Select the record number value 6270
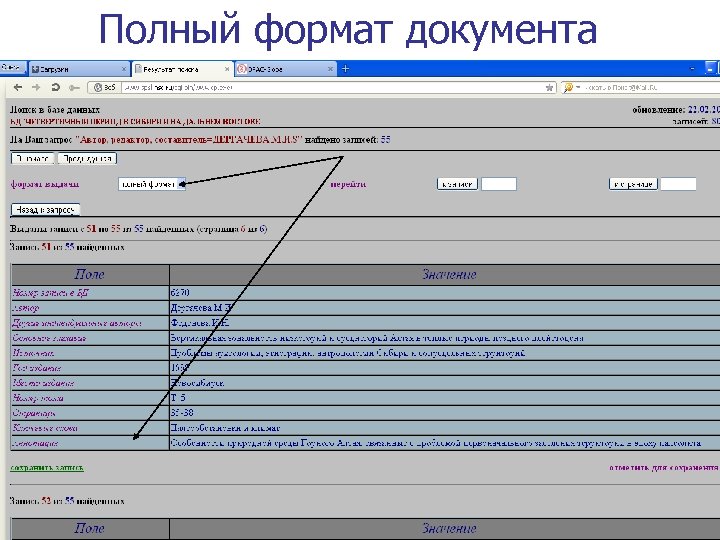Image resolution: width=720 pixels, height=540 pixels. click(180, 292)
